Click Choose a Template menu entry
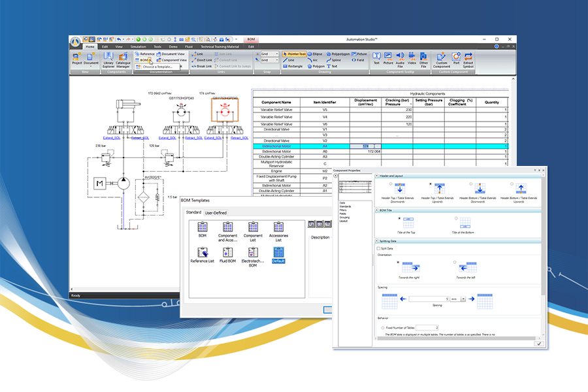The height and width of the screenshot is (392, 588). 157,67
